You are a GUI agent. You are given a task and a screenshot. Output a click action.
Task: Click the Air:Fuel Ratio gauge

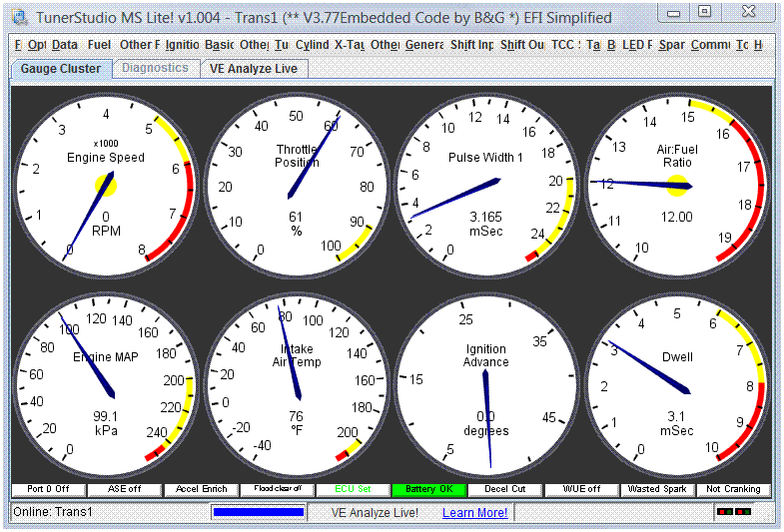(677, 186)
